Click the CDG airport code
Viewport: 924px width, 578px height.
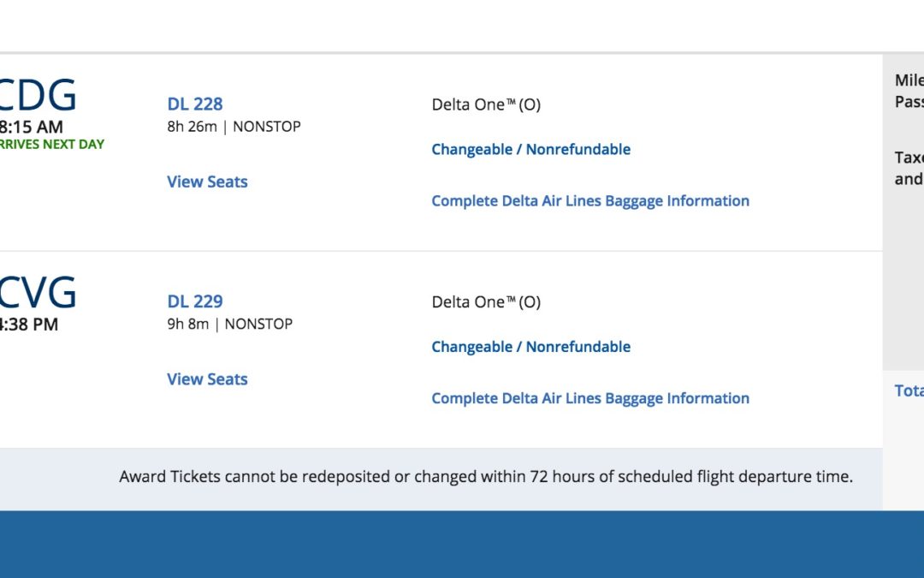[x=38, y=95]
